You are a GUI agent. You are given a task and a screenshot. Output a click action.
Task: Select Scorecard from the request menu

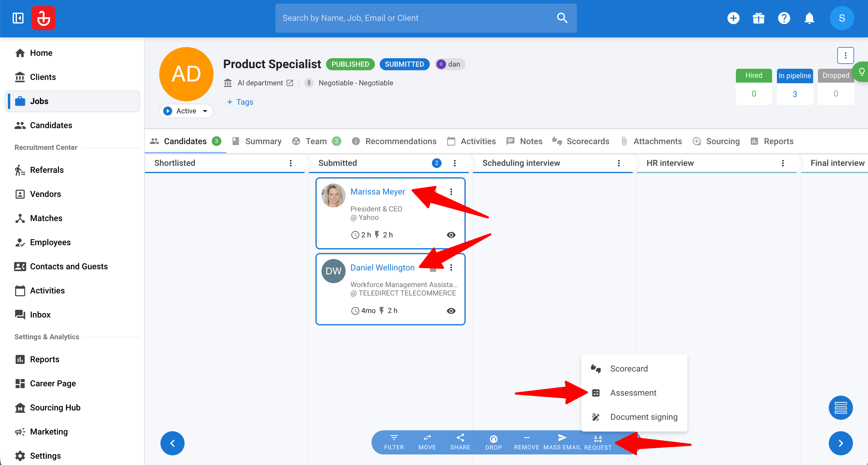tap(634, 369)
